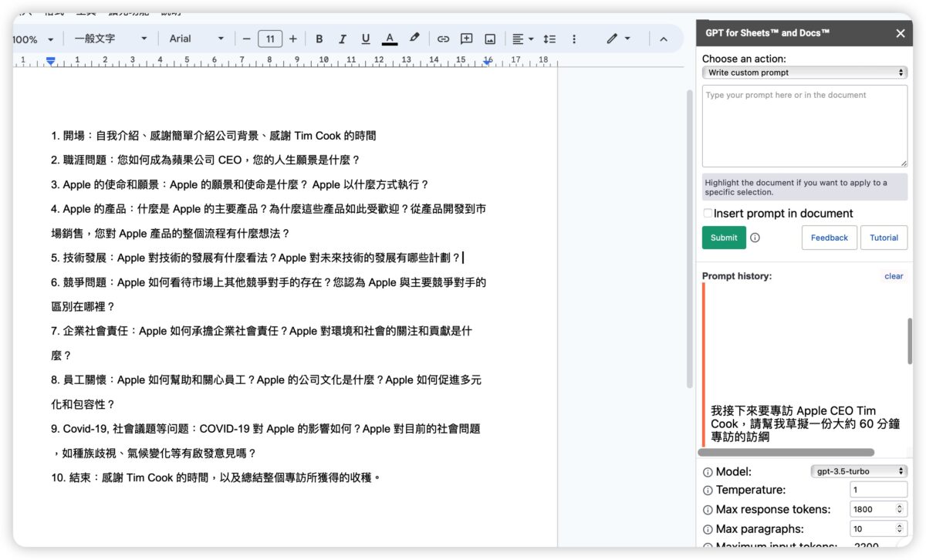The width and height of the screenshot is (926, 560).
Task: Increase font size with the plus button
Action: pos(292,39)
